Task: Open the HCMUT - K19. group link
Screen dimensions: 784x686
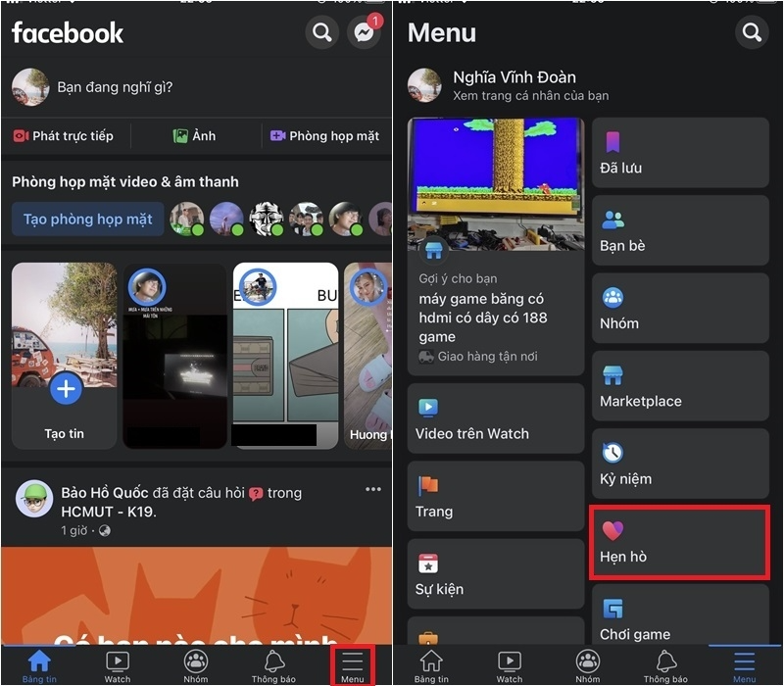Action: tap(109, 512)
